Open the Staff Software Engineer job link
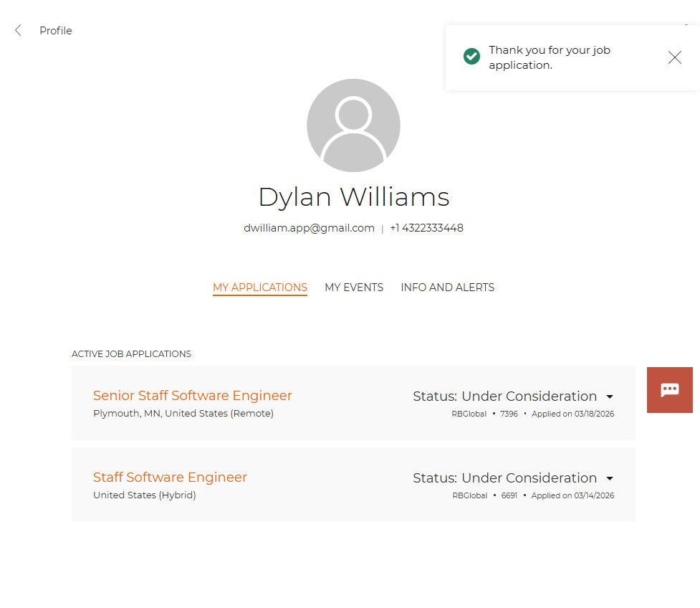700x608 pixels. pyautogui.click(x=170, y=478)
